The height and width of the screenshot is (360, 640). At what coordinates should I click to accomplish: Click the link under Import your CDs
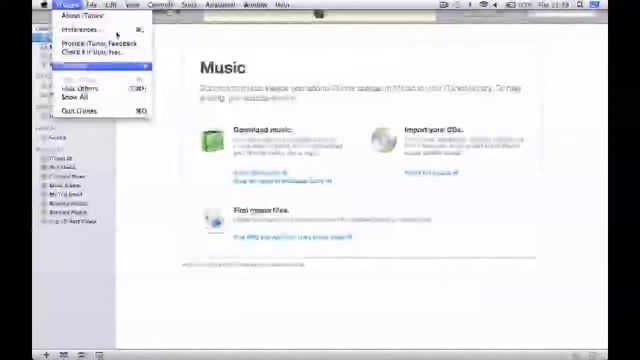click(431, 173)
